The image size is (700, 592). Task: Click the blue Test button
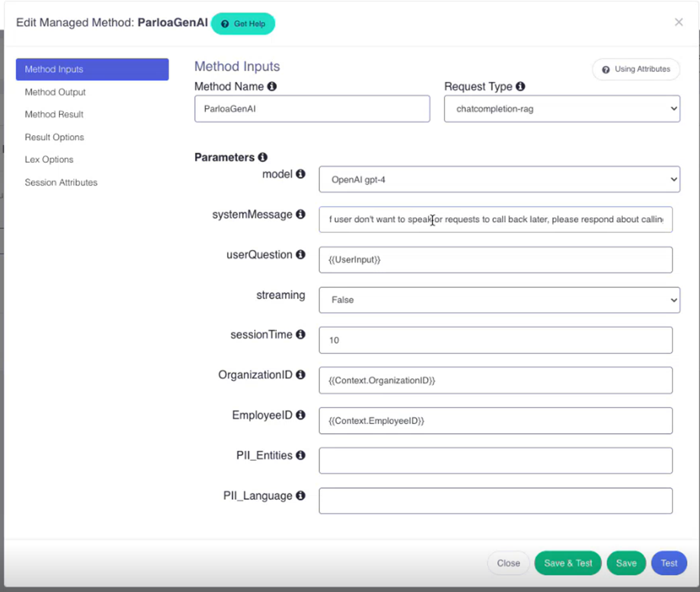pyautogui.click(x=668, y=563)
